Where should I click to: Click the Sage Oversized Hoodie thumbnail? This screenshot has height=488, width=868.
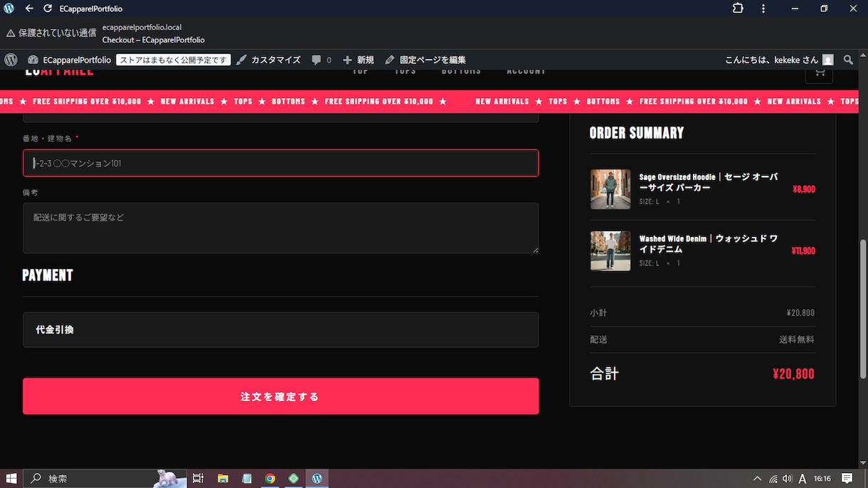pyautogui.click(x=610, y=189)
